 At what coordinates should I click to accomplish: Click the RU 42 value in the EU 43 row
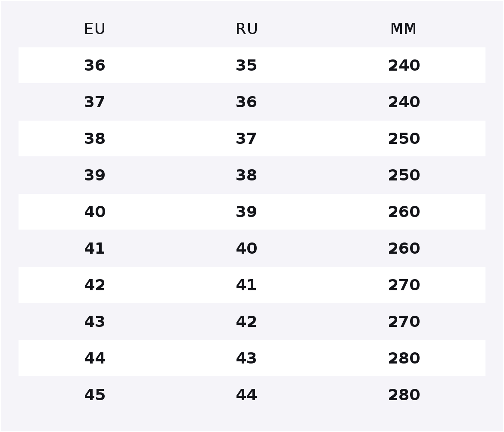[x=246, y=322]
